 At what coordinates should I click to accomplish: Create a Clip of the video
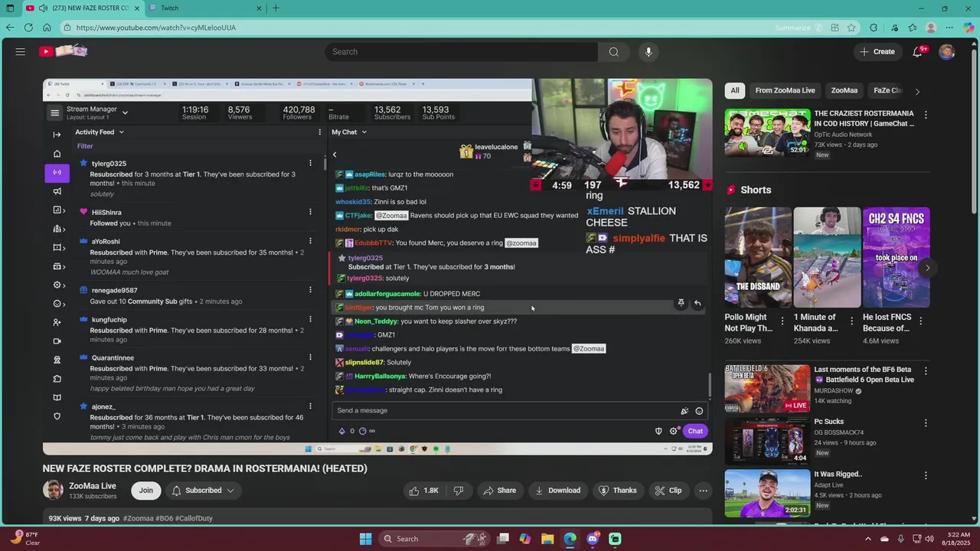668,491
